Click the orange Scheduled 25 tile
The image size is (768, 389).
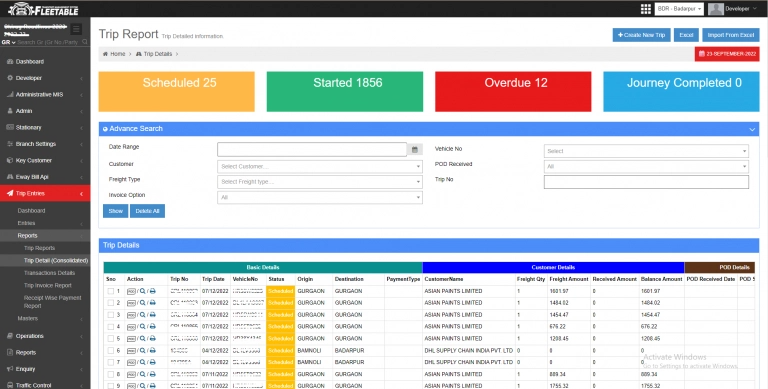tap(176, 92)
